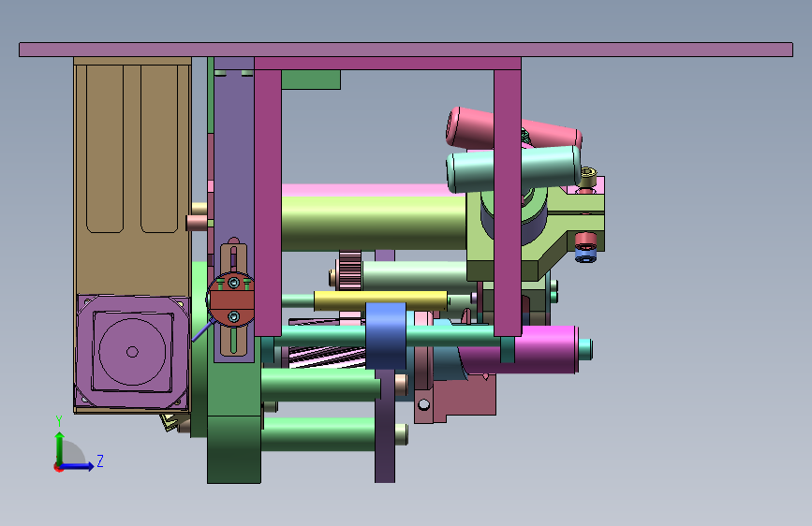Select the left magenta vertical support post
This screenshot has height=526, width=812.
(x=268, y=202)
